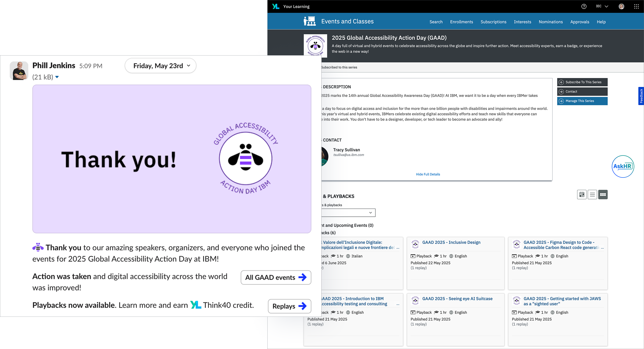
Task: Expand ellipsis on IBM accessibility testing card
Action: pos(398,304)
